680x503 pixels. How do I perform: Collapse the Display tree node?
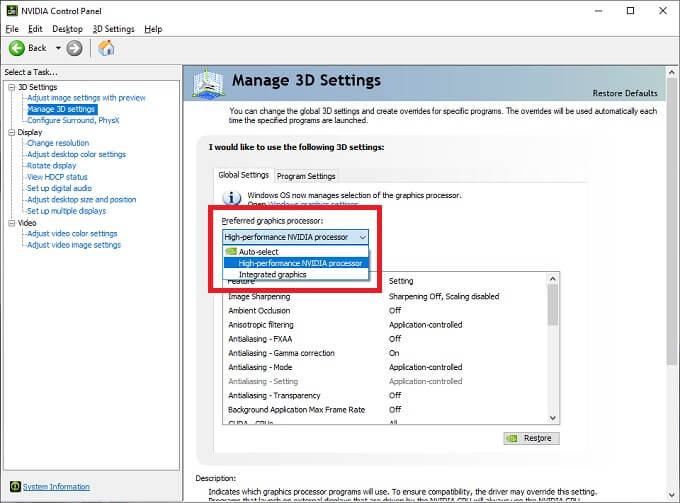click(x=10, y=132)
